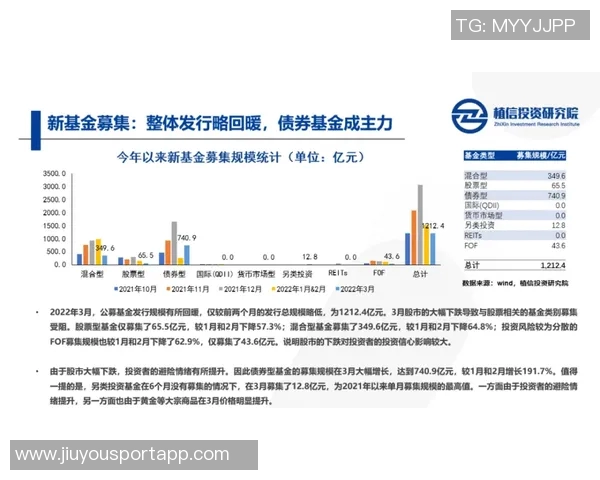600x480 pixels.
Task: Click tallest gray bar in 总计 group
Action: [420, 225]
